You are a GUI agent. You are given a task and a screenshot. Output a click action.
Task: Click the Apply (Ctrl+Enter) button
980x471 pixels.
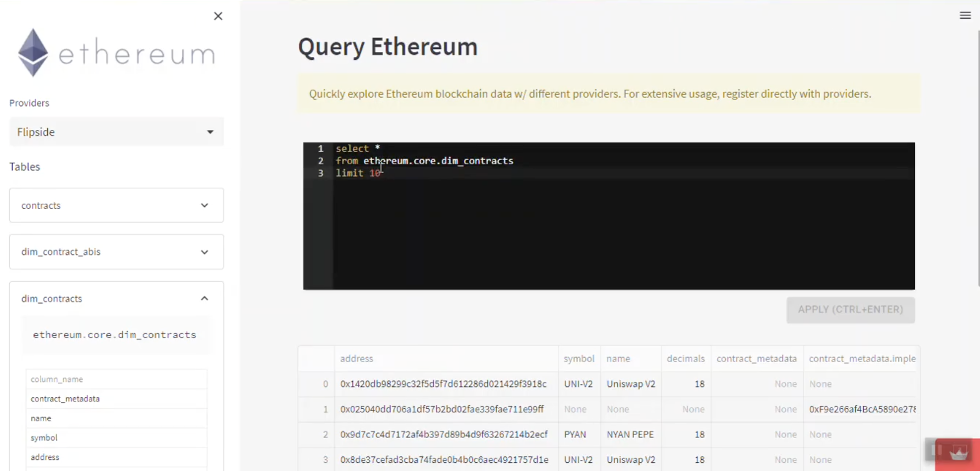pyautogui.click(x=850, y=310)
